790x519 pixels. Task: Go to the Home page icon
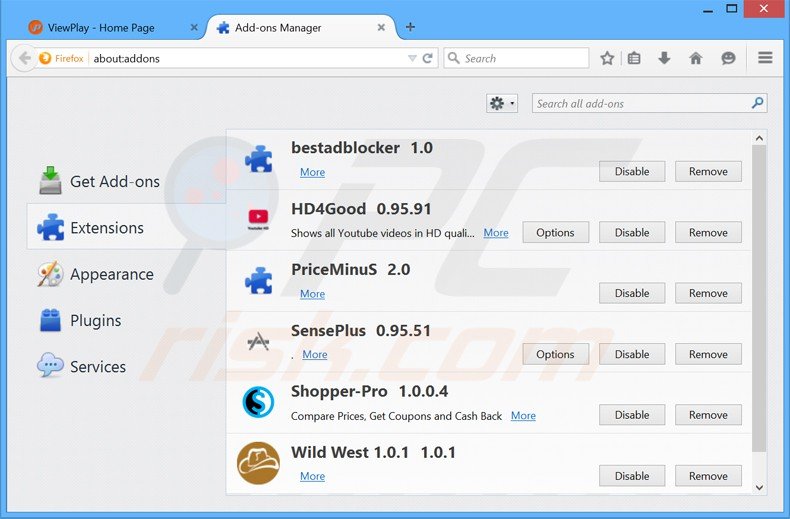tap(696, 58)
